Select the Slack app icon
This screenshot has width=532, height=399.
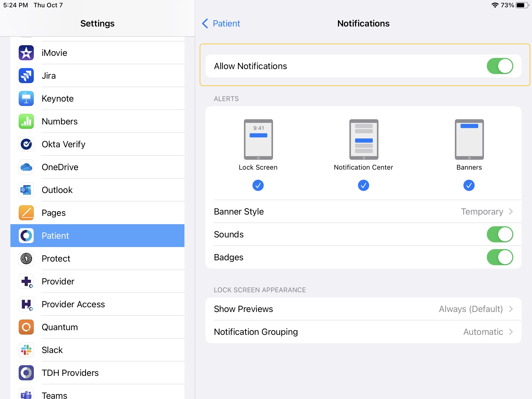pos(26,350)
